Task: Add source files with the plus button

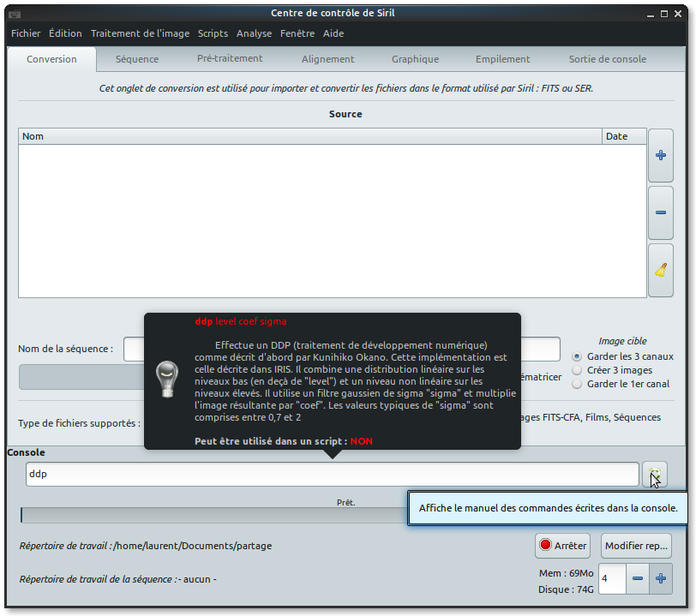Action: tap(661, 155)
